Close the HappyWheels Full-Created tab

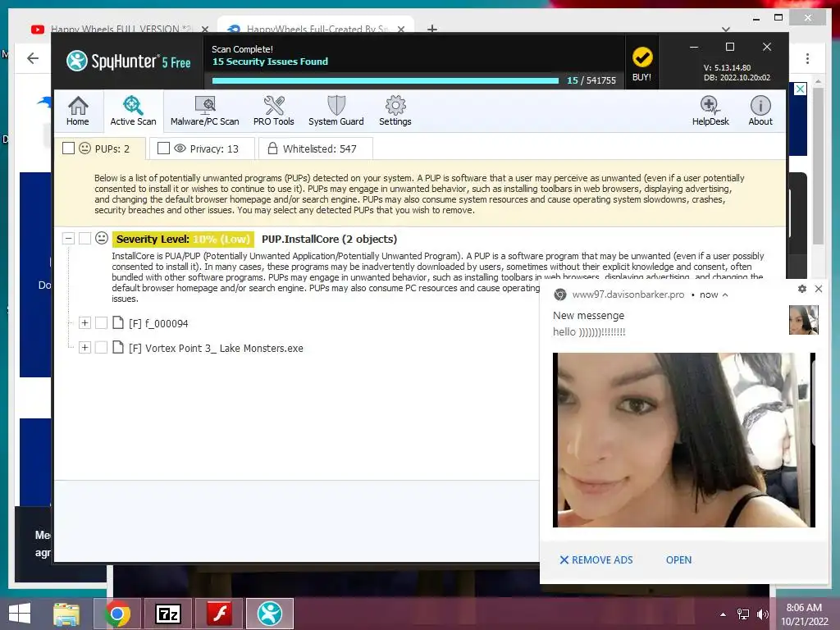(400, 30)
